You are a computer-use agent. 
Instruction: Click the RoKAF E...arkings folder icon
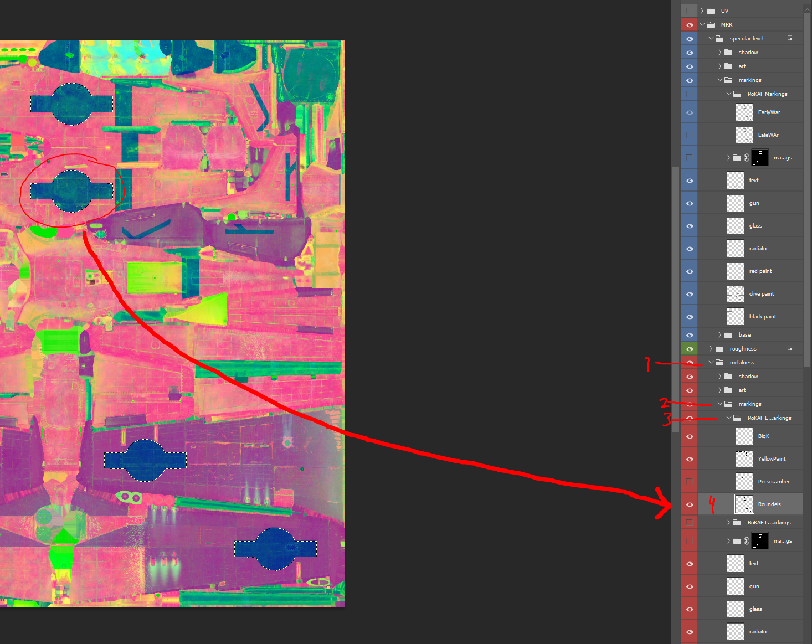[737, 418]
